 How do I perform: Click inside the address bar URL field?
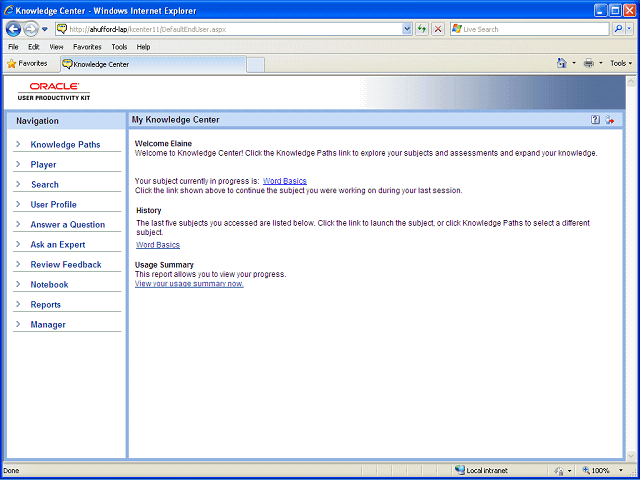pyautogui.click(x=229, y=29)
